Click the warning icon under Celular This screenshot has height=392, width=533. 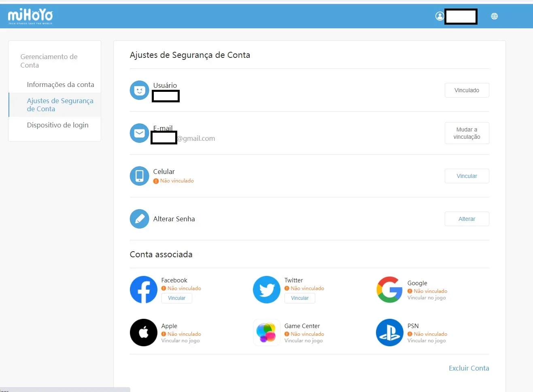(x=156, y=181)
